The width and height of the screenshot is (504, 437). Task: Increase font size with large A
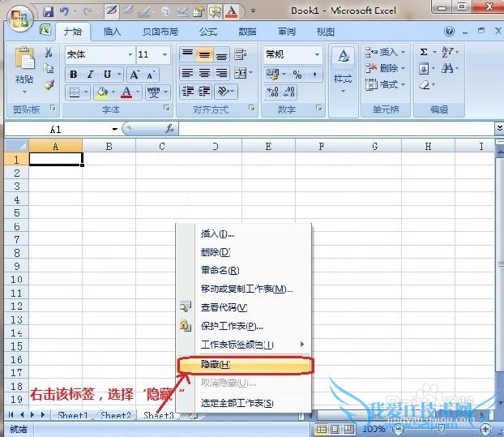[135, 75]
